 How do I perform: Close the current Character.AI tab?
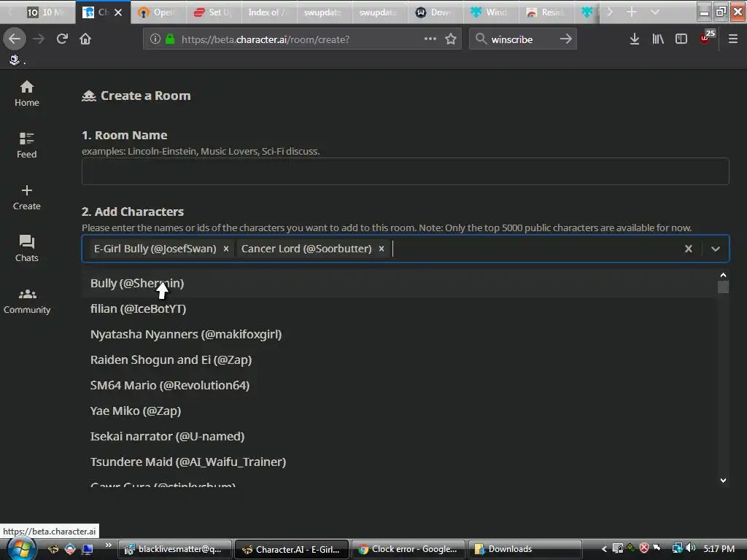tap(118, 12)
